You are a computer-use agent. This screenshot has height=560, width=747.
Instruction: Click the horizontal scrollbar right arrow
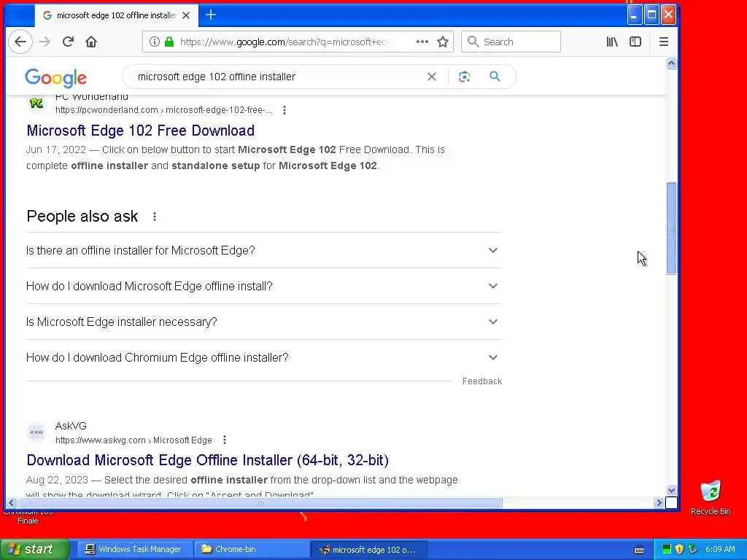(x=659, y=502)
